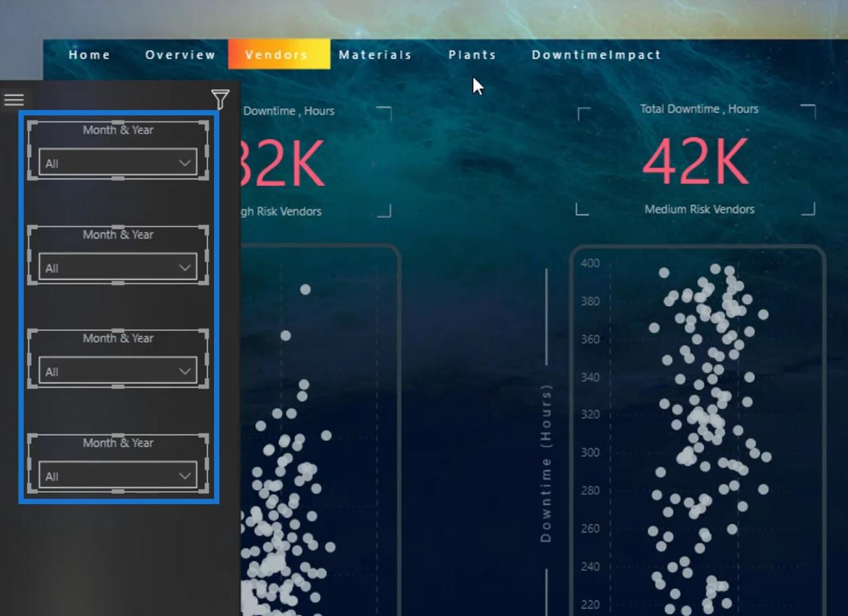Click the 380 axis value
Viewport: 848px width, 616px height.
(590, 301)
